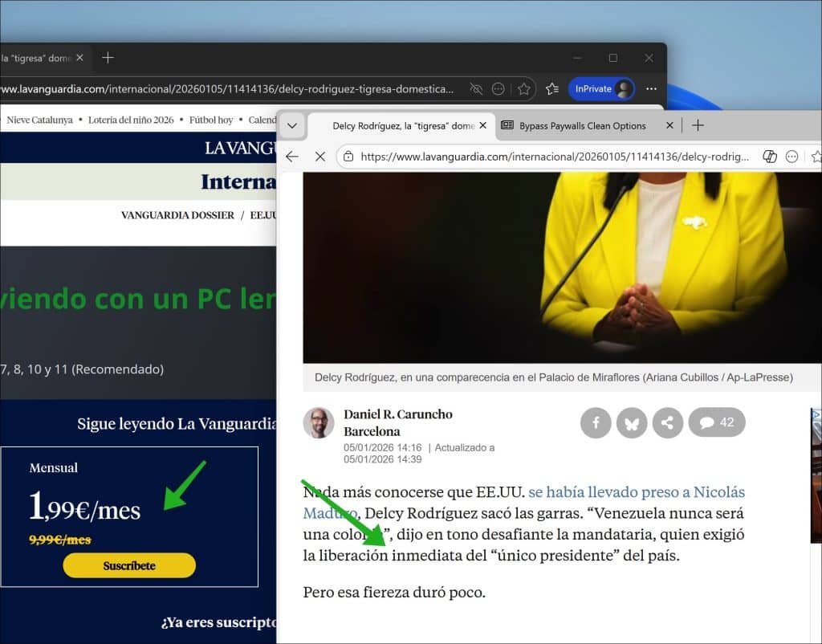Screen dimensions: 822x644
Task: Share the article on Bluesky
Action: click(632, 422)
